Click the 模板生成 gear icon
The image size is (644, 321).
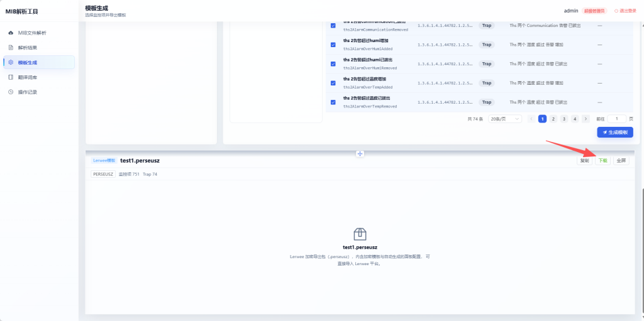(x=11, y=62)
